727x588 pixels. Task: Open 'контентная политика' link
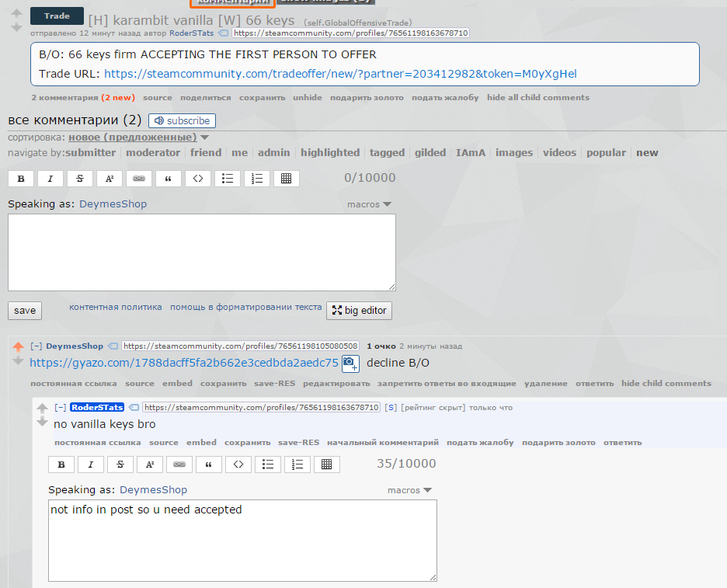coord(116,307)
